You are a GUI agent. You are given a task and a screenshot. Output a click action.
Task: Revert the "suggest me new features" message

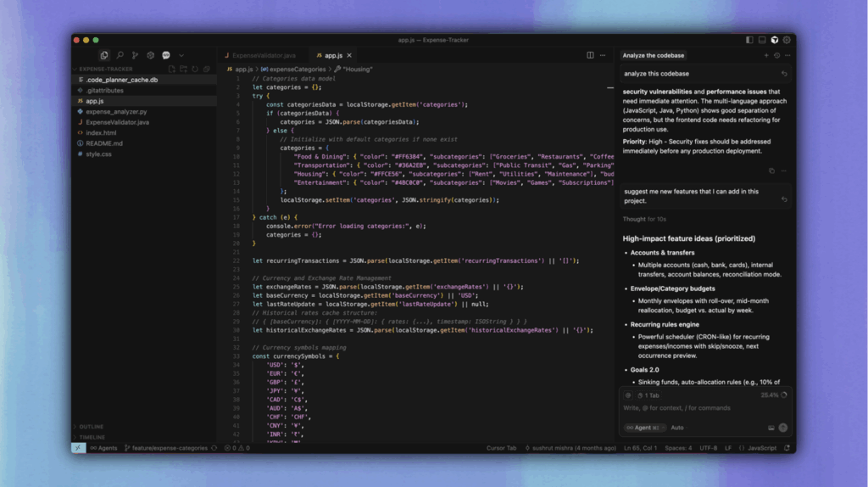pos(784,199)
